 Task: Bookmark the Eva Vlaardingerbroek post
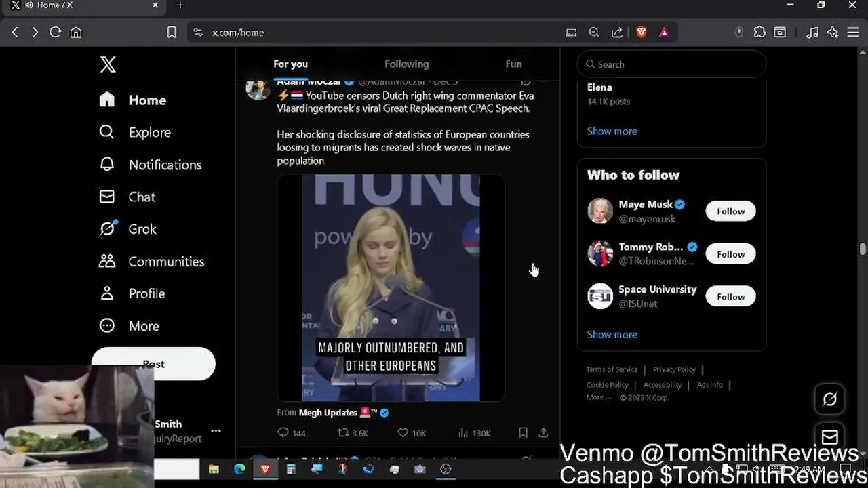pyautogui.click(x=523, y=432)
